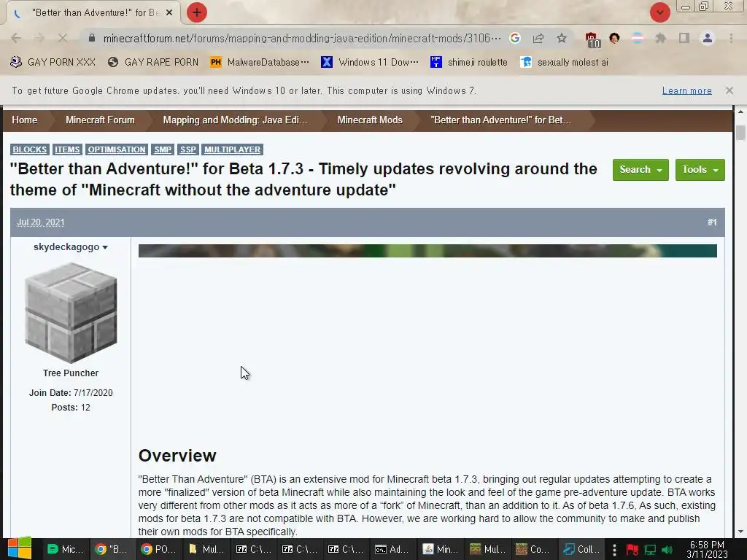The image size is (747, 560).
Task: Open Minecraft Forum breadcrumb
Action: tap(100, 120)
